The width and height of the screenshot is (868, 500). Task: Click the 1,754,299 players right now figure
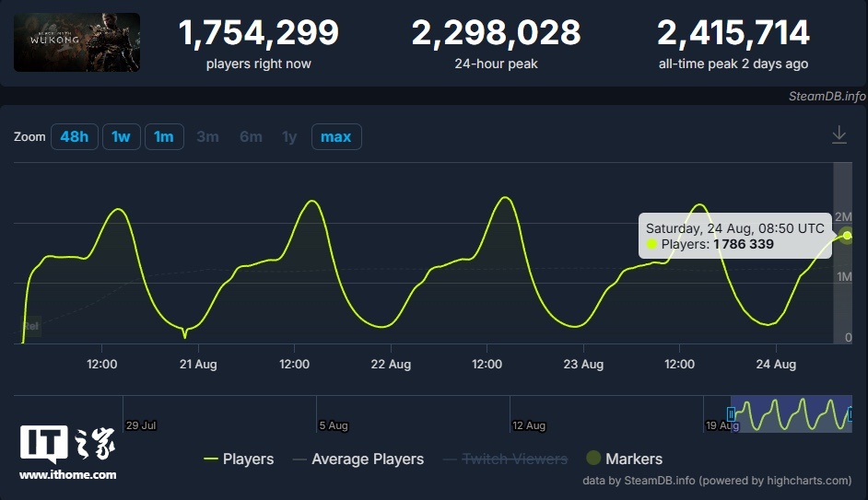(x=259, y=32)
